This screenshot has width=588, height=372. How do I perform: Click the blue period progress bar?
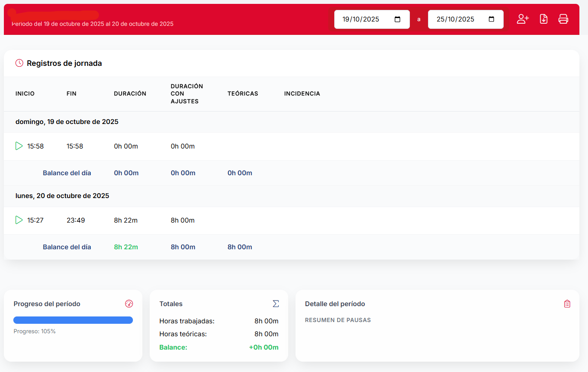(73, 320)
